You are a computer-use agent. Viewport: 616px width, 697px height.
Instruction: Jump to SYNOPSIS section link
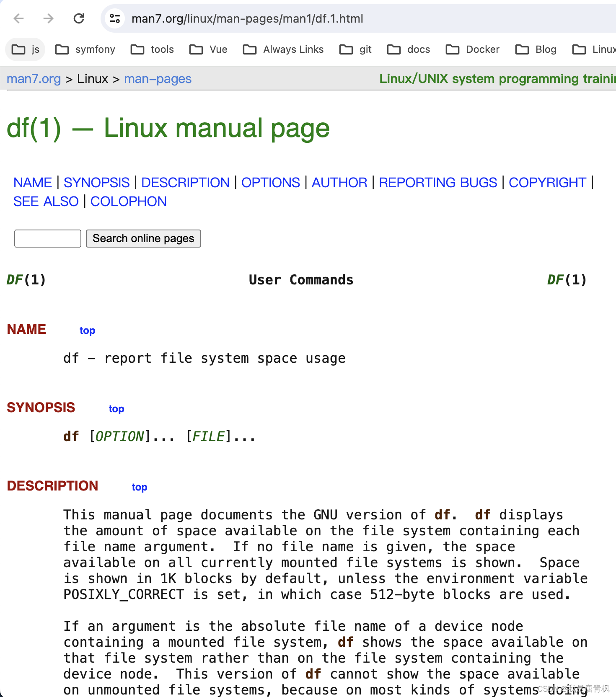pos(97,183)
